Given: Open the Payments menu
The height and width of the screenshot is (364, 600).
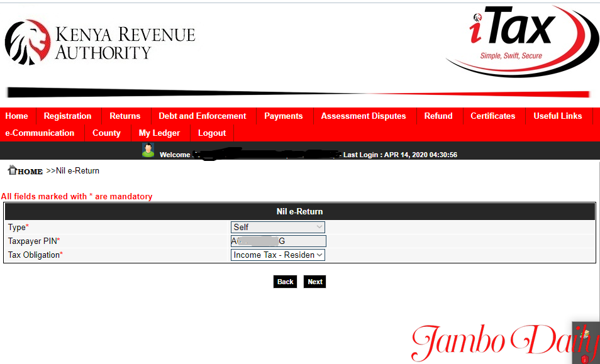Looking at the screenshot, I should click(x=283, y=116).
